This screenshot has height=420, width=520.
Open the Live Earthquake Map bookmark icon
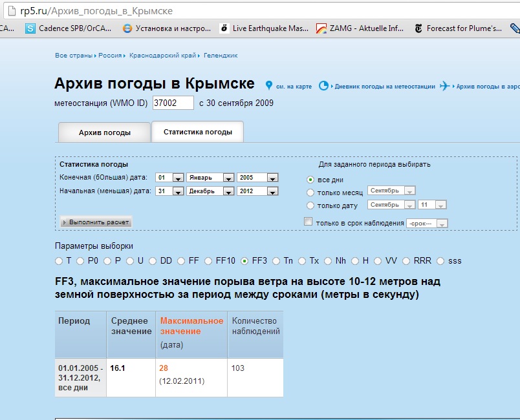point(224,28)
